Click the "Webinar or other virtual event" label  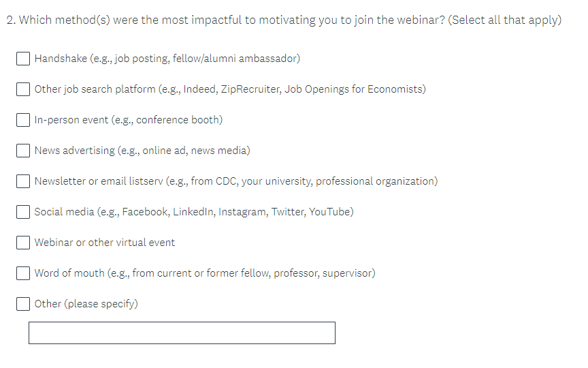click(x=105, y=243)
